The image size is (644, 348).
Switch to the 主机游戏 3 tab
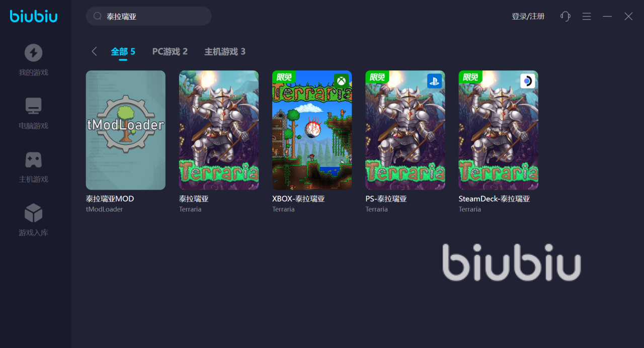(x=225, y=51)
